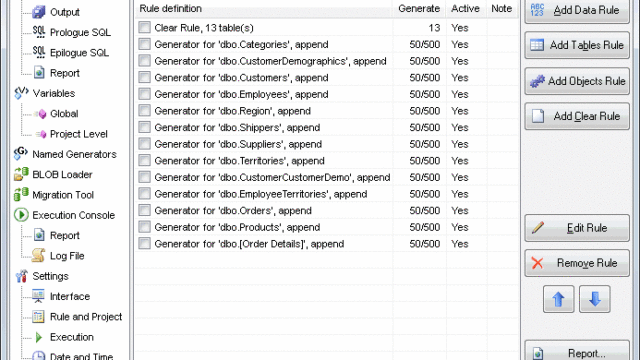Check the dbo.Customers generator checkbox

click(x=144, y=77)
